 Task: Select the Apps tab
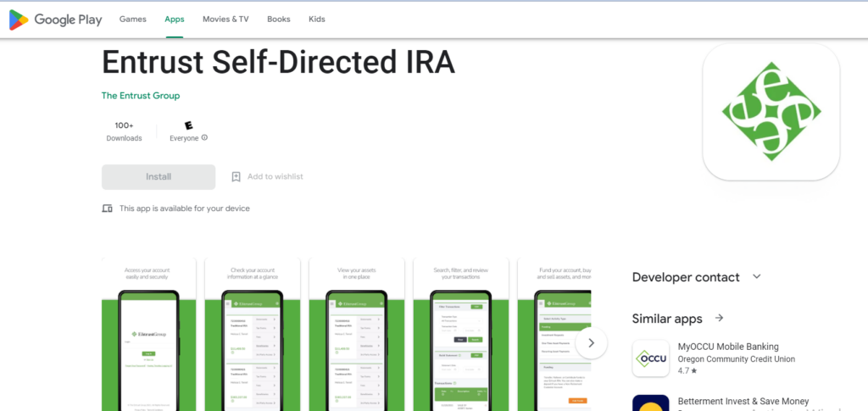(x=175, y=19)
